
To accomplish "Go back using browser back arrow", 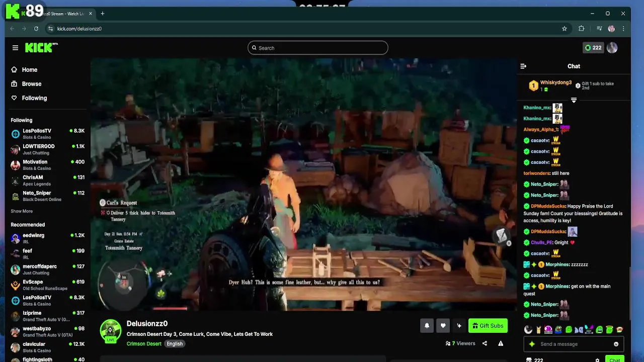I will 12,29.
